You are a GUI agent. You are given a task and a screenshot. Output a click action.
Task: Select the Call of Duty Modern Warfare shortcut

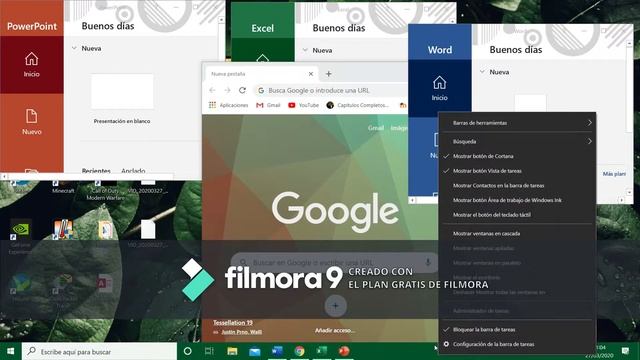point(105,190)
